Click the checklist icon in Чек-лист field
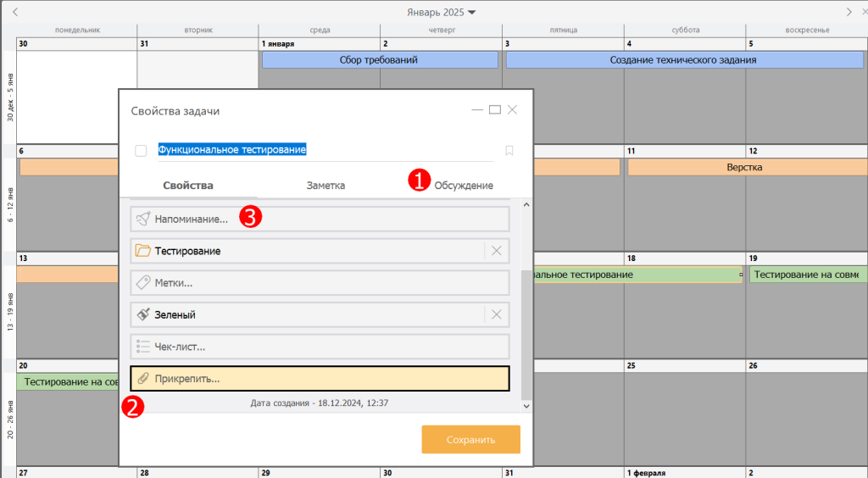 pyautogui.click(x=142, y=347)
